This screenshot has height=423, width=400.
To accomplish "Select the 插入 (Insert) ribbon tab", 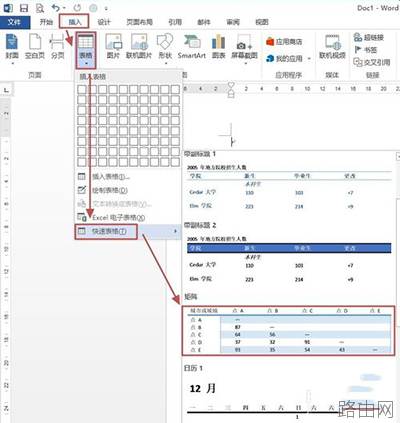I will point(75,22).
